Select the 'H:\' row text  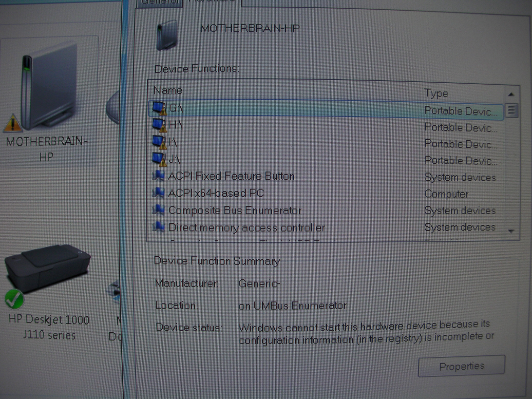(176, 125)
